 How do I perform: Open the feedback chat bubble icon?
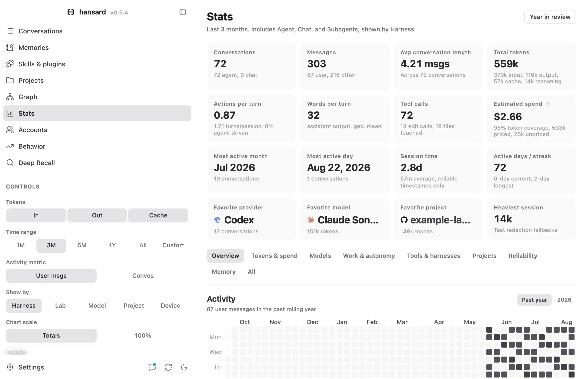(x=152, y=367)
